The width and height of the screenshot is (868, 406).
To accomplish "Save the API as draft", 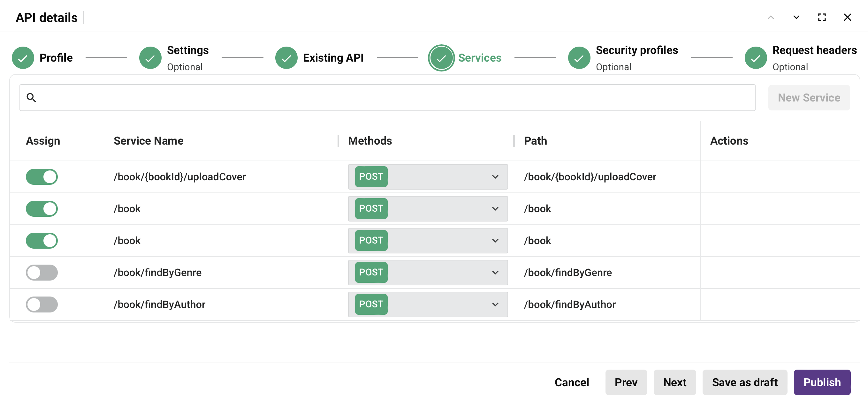I will point(745,382).
